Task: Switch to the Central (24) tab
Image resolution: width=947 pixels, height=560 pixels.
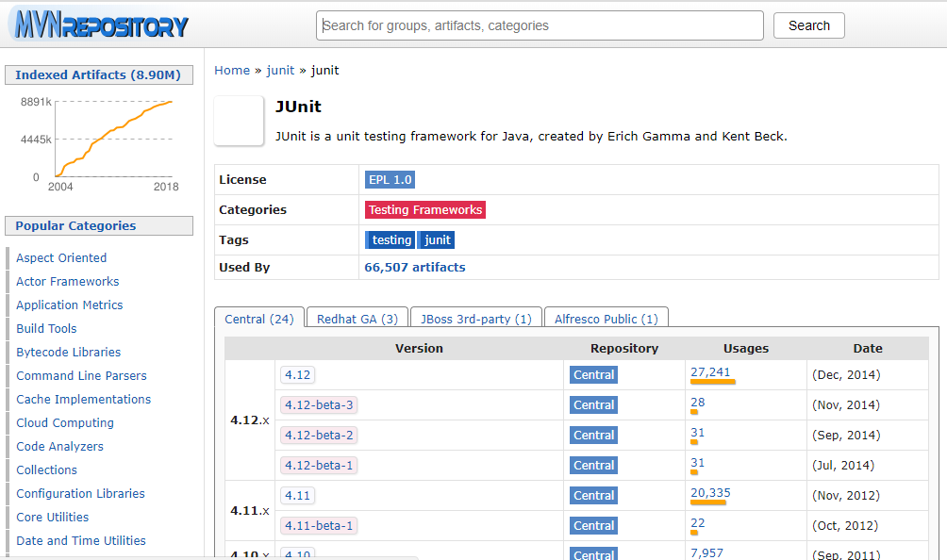Action: point(259,319)
